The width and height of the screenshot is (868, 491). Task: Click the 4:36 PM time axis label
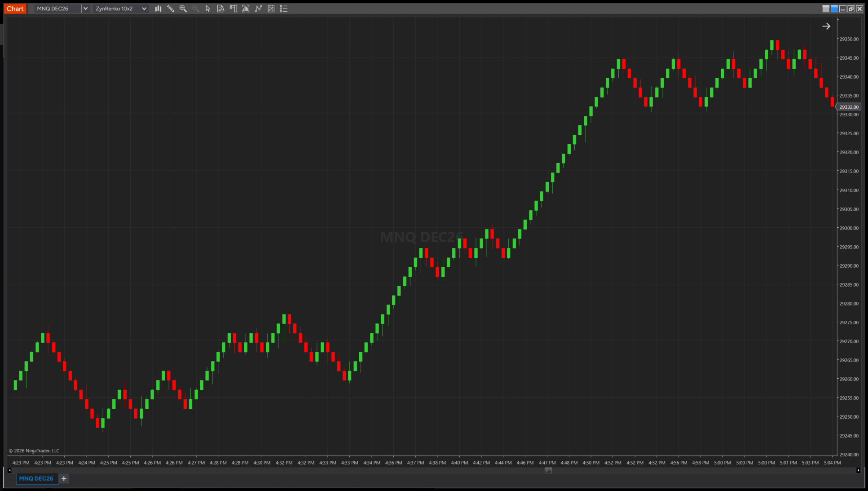393,463
